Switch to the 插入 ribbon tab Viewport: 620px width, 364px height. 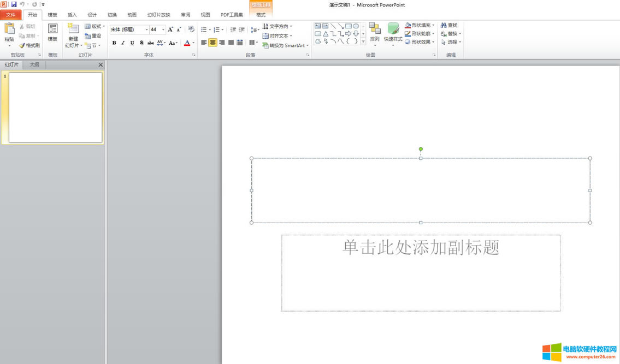click(72, 15)
